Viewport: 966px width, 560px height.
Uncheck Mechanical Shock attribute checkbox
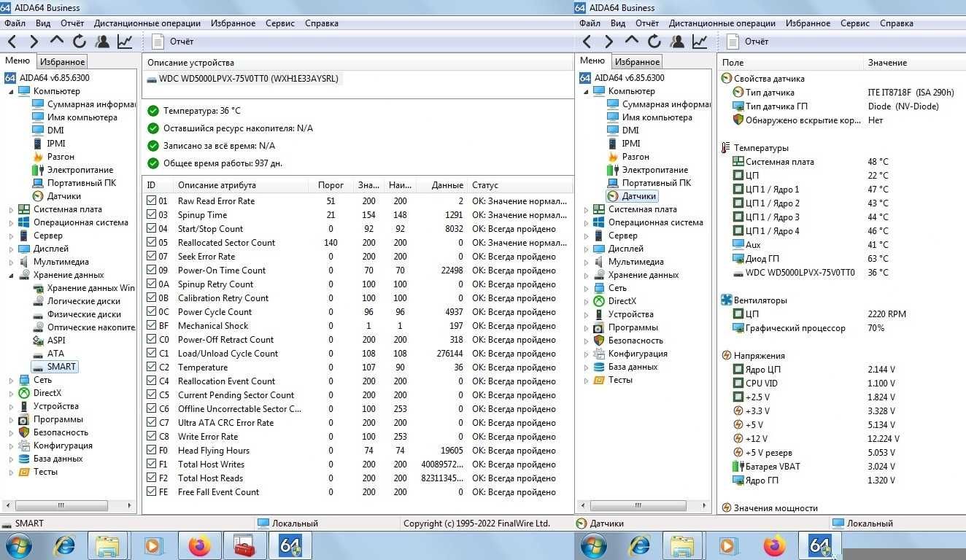151,326
